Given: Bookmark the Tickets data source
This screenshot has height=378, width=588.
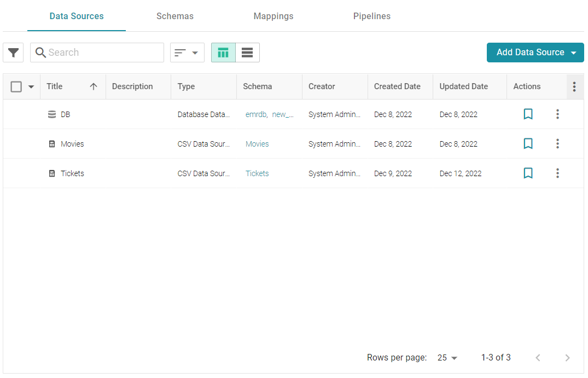Looking at the screenshot, I should [x=528, y=173].
